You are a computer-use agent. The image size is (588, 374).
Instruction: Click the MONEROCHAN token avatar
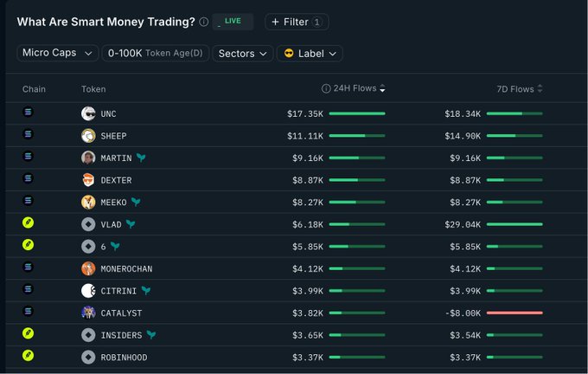click(x=88, y=268)
